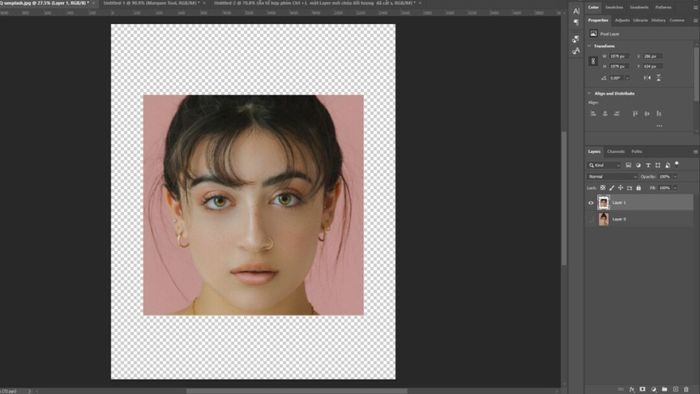This screenshot has width=700, height=394.
Task: Add a layer style with the fx icon
Action: click(x=632, y=390)
